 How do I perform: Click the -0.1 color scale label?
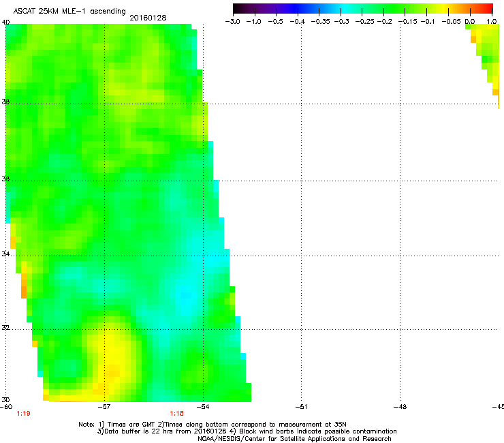(x=428, y=22)
